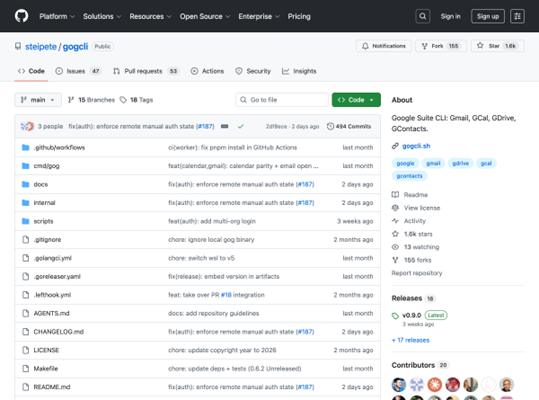Expand the Platform menu

(57, 16)
